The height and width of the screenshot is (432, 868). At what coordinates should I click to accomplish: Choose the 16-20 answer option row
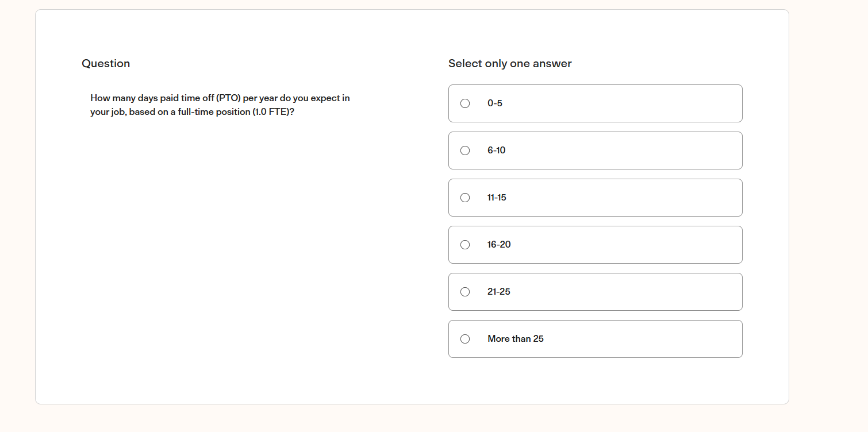[x=595, y=245]
